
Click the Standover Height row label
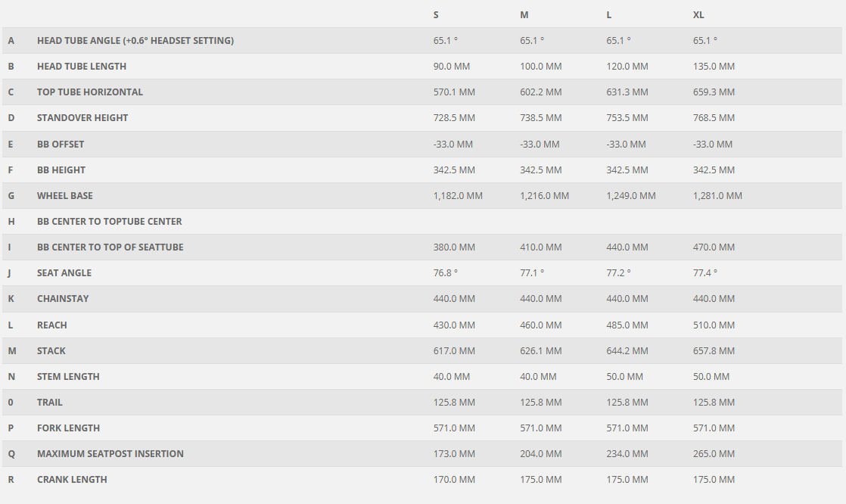coord(82,118)
